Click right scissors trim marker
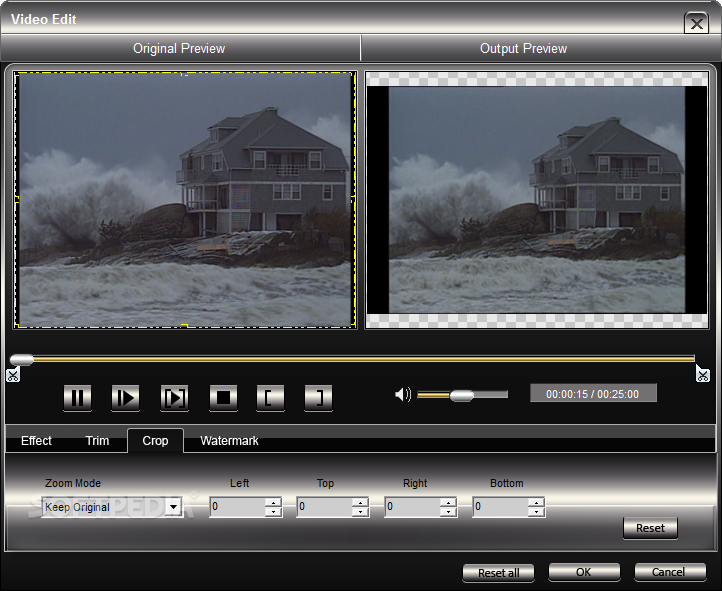 coord(703,375)
